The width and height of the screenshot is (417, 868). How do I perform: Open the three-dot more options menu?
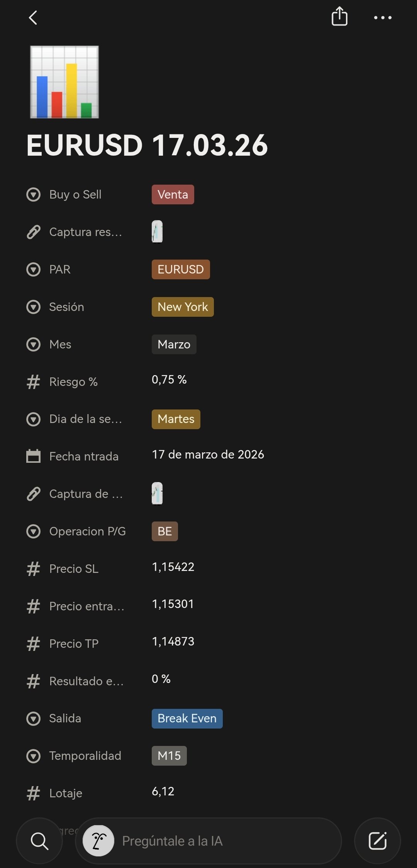pyautogui.click(x=383, y=18)
